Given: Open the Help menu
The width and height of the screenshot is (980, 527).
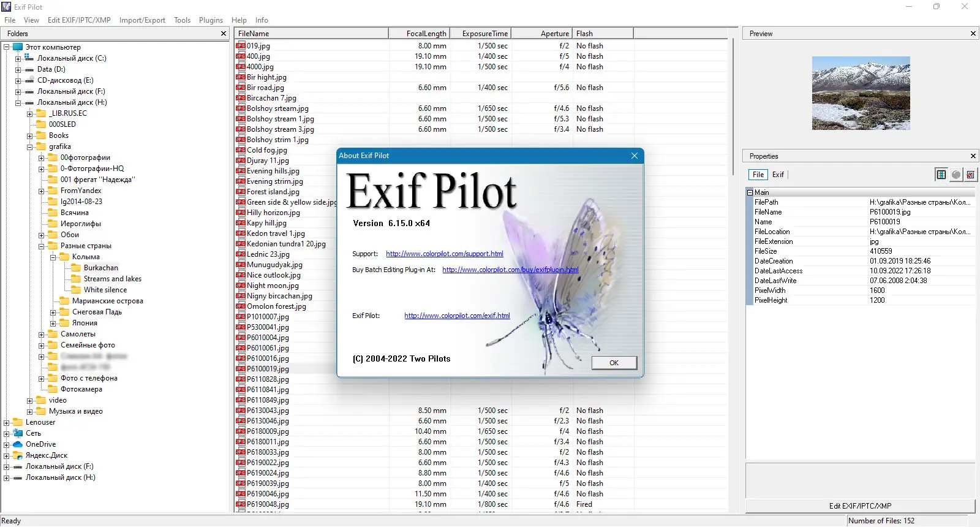Looking at the screenshot, I should pyautogui.click(x=239, y=20).
